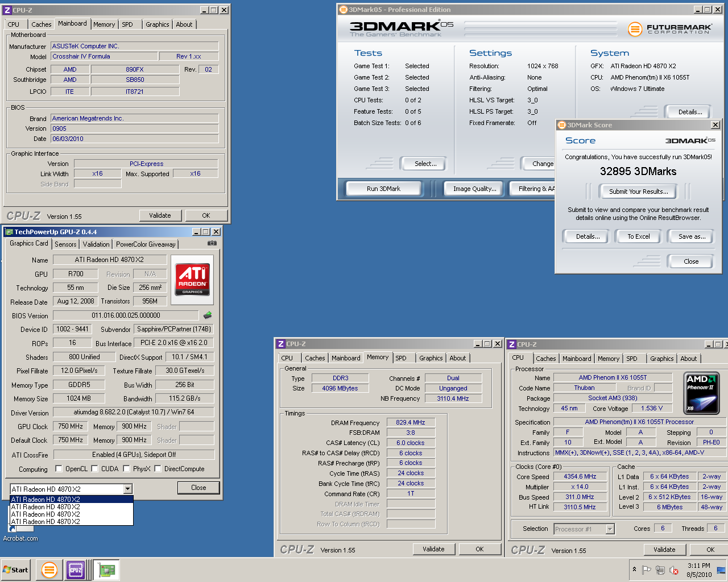Click the DRAM Frequency 829.4 MHz value
This screenshot has height=582, width=728.
coord(411,422)
